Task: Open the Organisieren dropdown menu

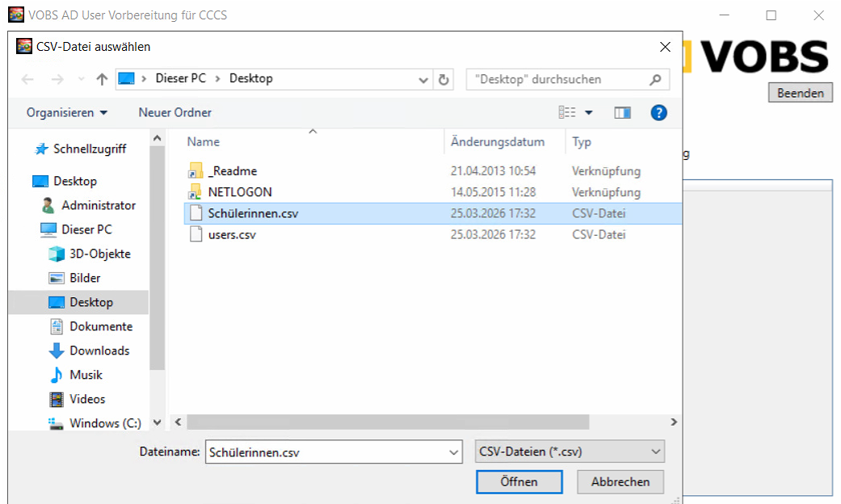Action: (x=66, y=112)
